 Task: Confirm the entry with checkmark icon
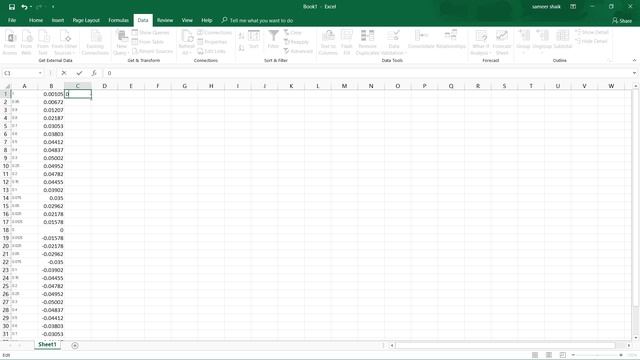(79, 73)
